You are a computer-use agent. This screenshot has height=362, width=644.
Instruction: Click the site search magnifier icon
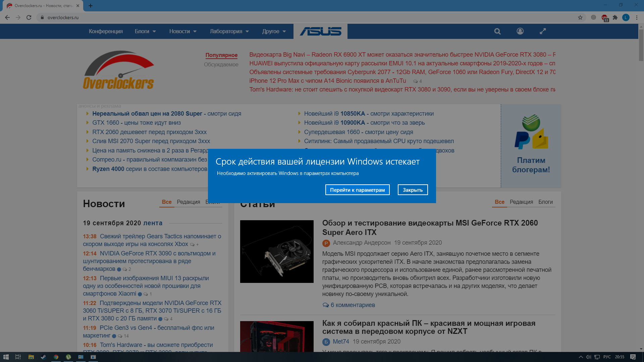(x=497, y=31)
